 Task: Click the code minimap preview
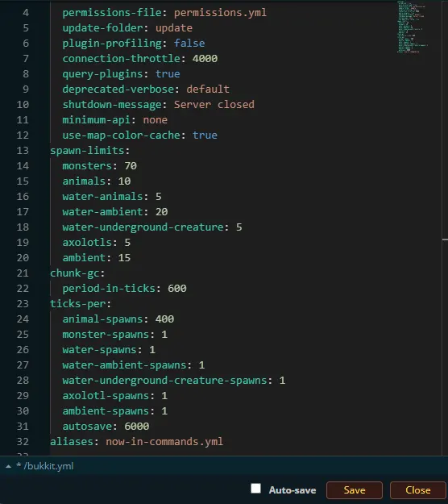point(413,27)
